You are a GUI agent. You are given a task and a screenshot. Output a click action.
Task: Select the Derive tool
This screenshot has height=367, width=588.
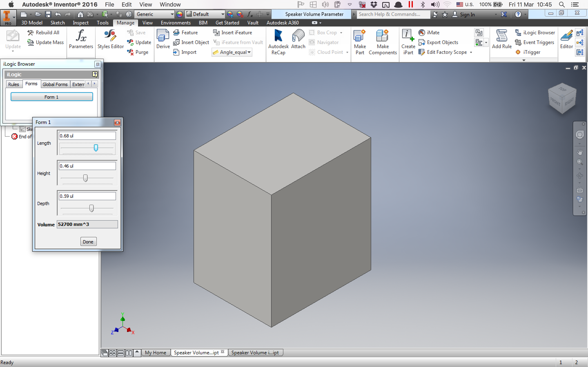163,39
